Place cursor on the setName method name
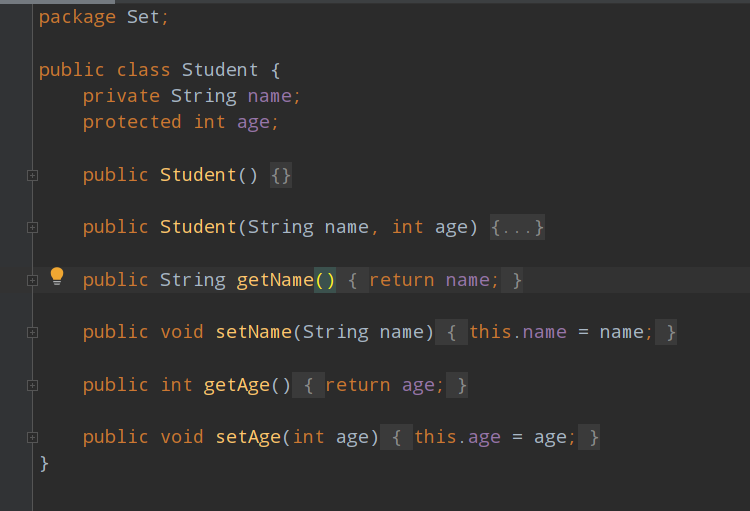The width and height of the screenshot is (750, 511). [253, 332]
